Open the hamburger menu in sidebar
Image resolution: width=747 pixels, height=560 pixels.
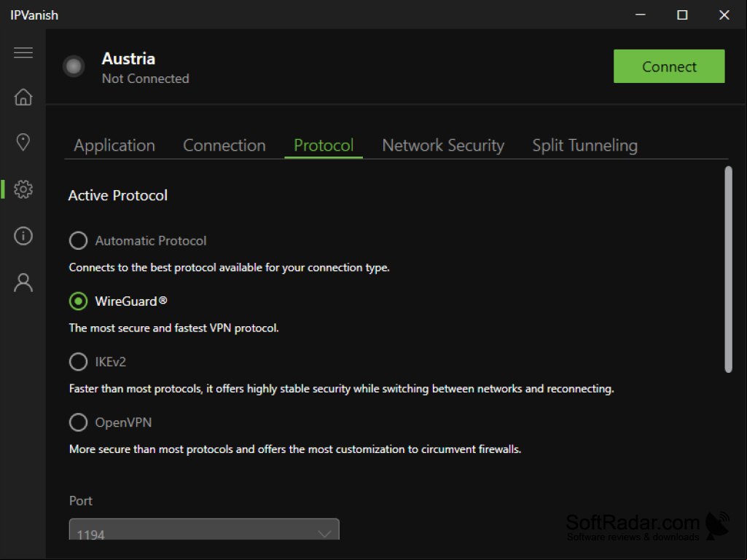point(23,52)
